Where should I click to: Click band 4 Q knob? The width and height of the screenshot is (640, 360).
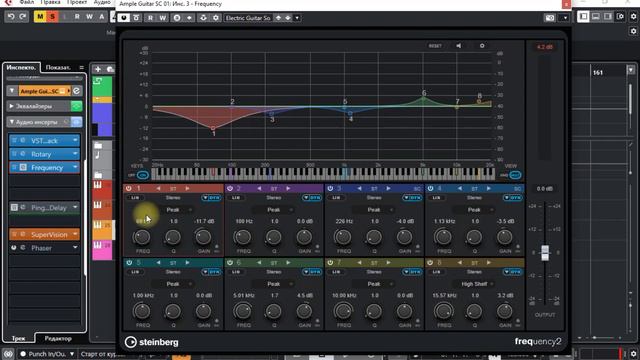coord(474,237)
